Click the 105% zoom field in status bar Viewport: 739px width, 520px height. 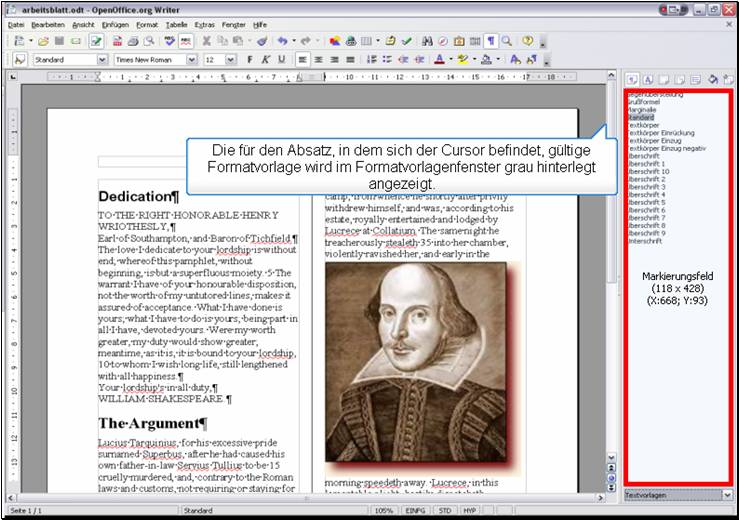tap(384, 511)
